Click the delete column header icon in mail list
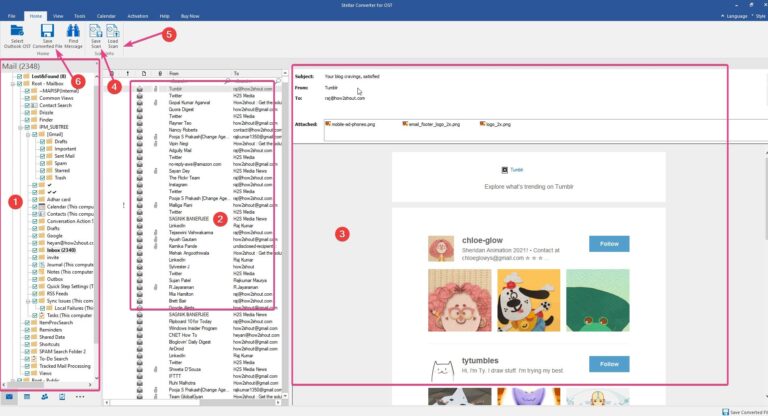768x416 pixels. pyautogui.click(x=112, y=73)
